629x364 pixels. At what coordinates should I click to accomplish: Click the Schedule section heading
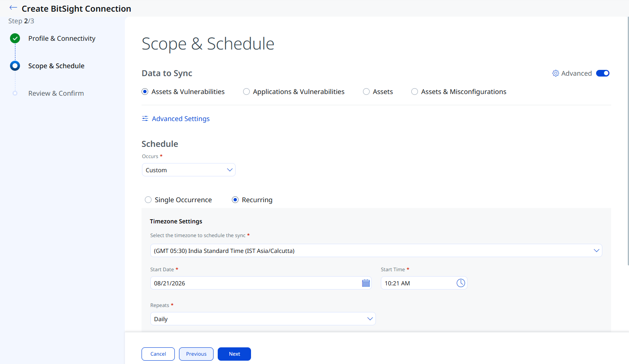point(160,144)
